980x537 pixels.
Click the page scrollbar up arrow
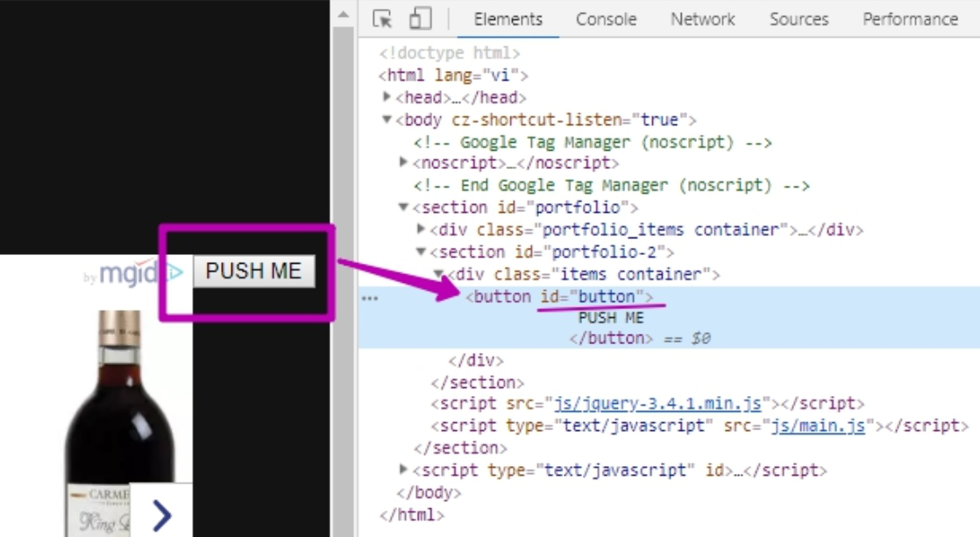tap(343, 14)
